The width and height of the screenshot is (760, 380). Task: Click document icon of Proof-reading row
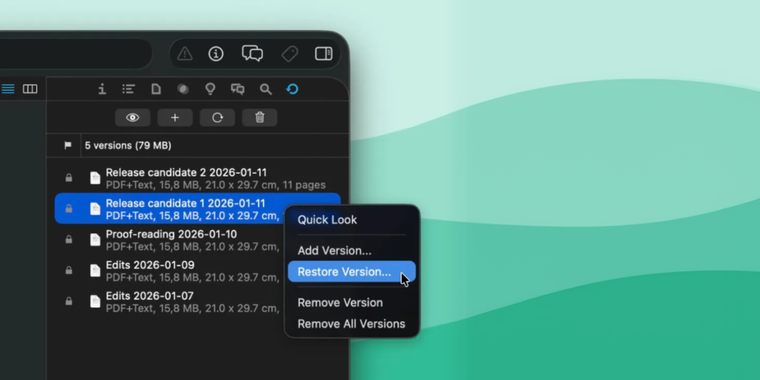pyautogui.click(x=95, y=239)
